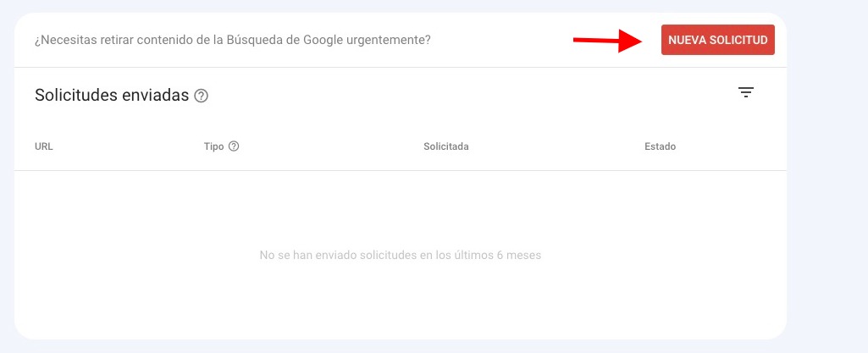The width and height of the screenshot is (868, 353).
Task: Open help icon next to Tipo column
Action: pyautogui.click(x=234, y=146)
